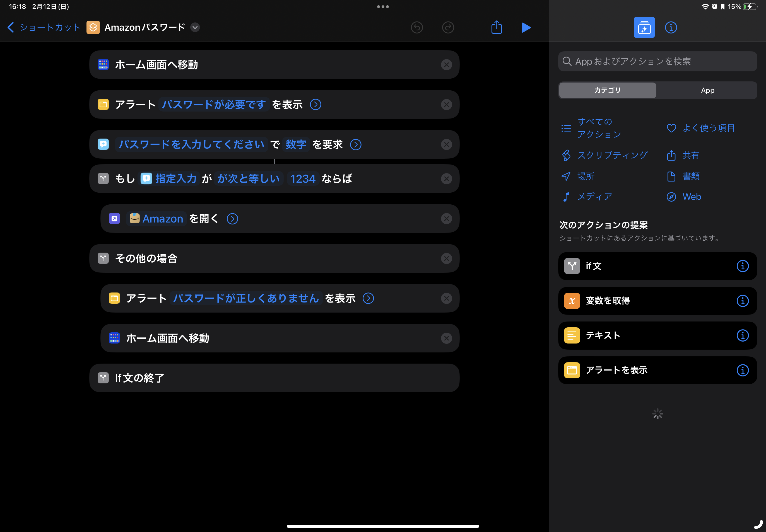Open the action library panel icon

tap(644, 27)
